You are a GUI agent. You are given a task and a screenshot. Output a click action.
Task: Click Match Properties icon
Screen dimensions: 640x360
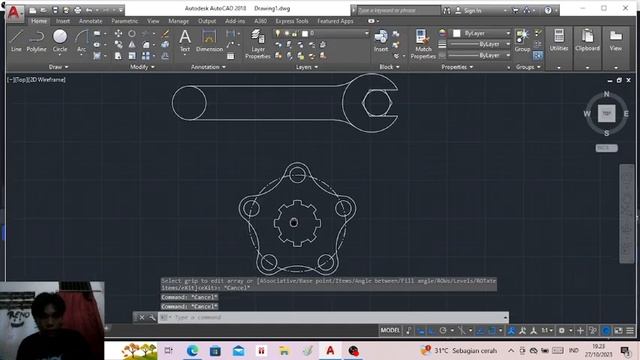click(x=423, y=43)
